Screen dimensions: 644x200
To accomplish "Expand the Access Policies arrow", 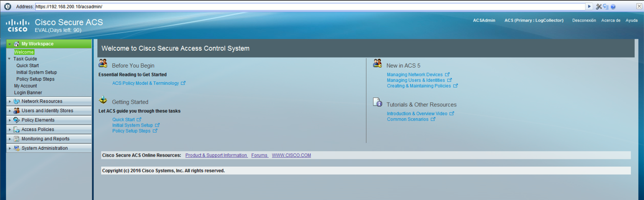I will tap(10, 129).
